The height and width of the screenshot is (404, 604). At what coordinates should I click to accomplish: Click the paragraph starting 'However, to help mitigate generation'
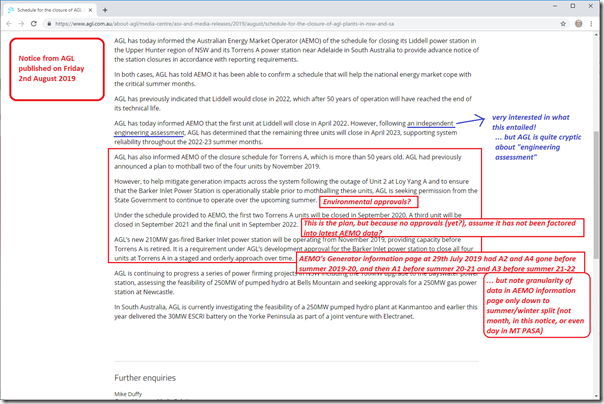[x=296, y=191]
